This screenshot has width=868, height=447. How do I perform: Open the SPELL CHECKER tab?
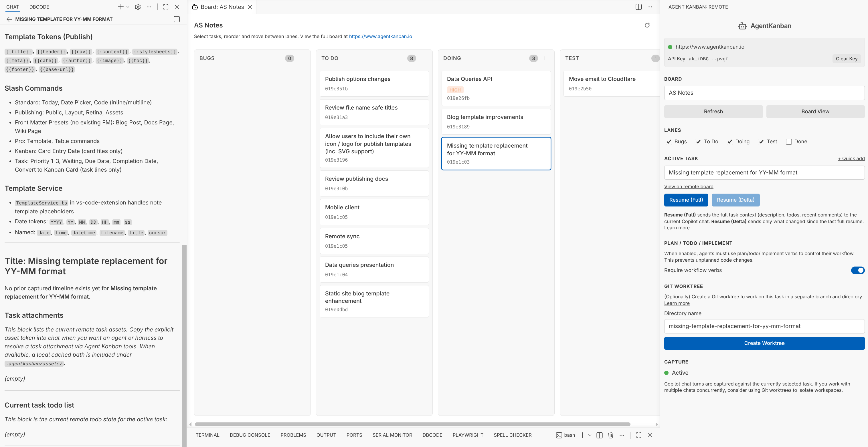(513, 435)
